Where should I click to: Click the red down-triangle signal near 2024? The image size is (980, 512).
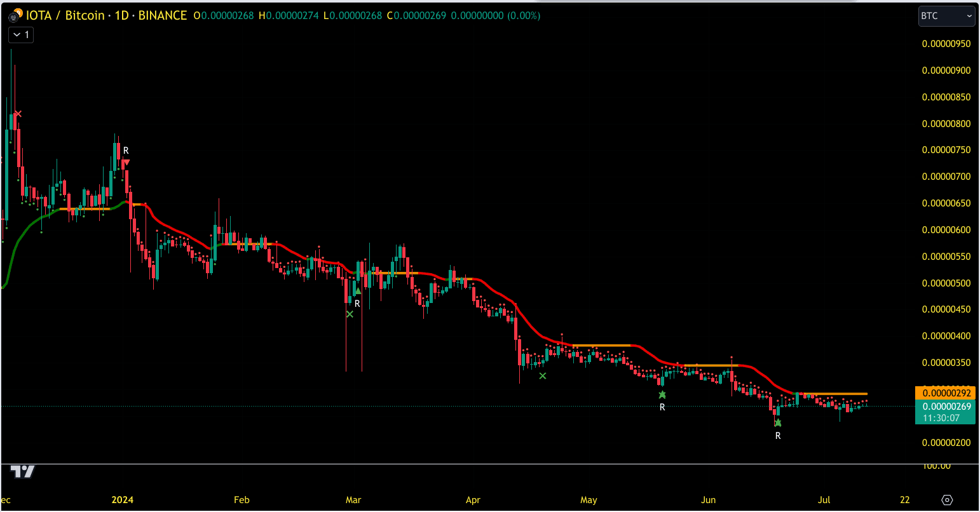pyautogui.click(x=126, y=163)
